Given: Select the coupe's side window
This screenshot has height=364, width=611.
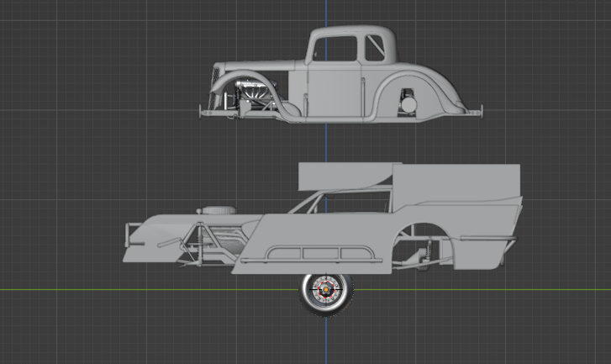Looking at the screenshot, I should (x=335, y=49).
